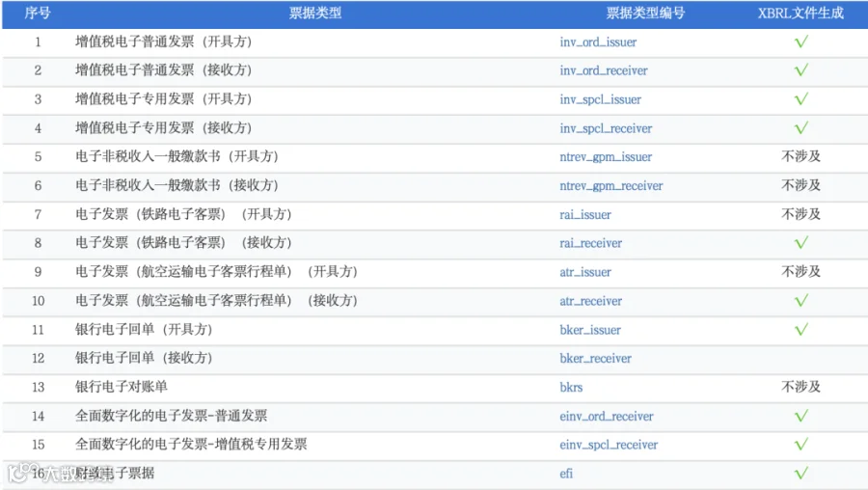Select 增值税电子普通发票 (接收方) row text

click(163, 70)
